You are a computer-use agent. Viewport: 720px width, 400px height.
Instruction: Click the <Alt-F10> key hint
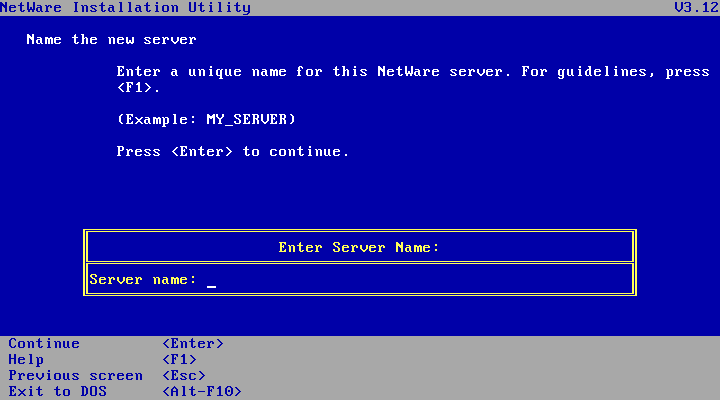(x=201, y=392)
